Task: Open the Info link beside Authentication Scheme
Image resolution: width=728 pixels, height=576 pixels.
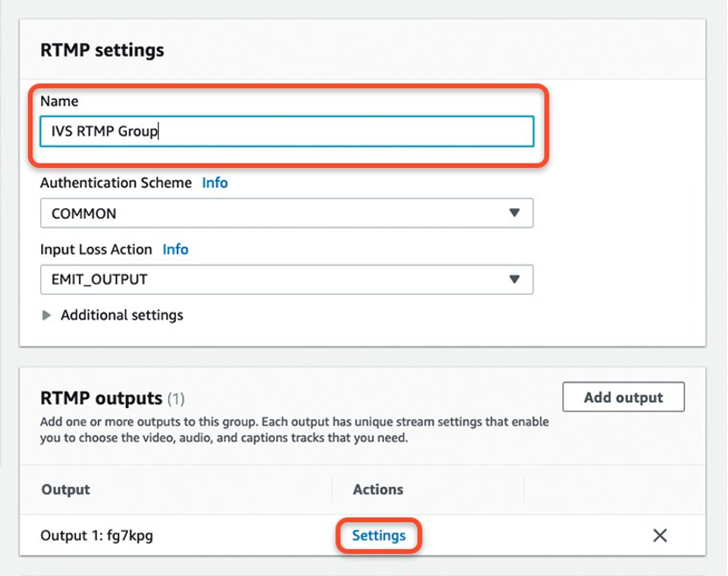Action: tap(216, 182)
